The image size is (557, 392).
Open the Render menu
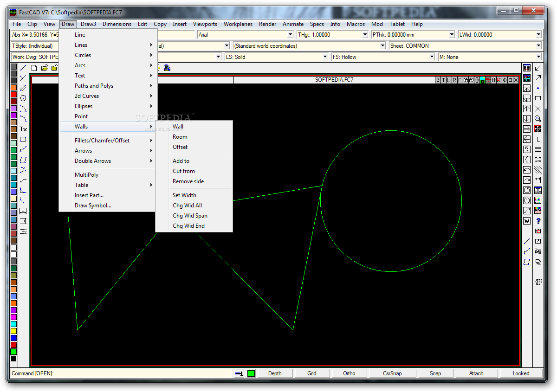click(268, 24)
